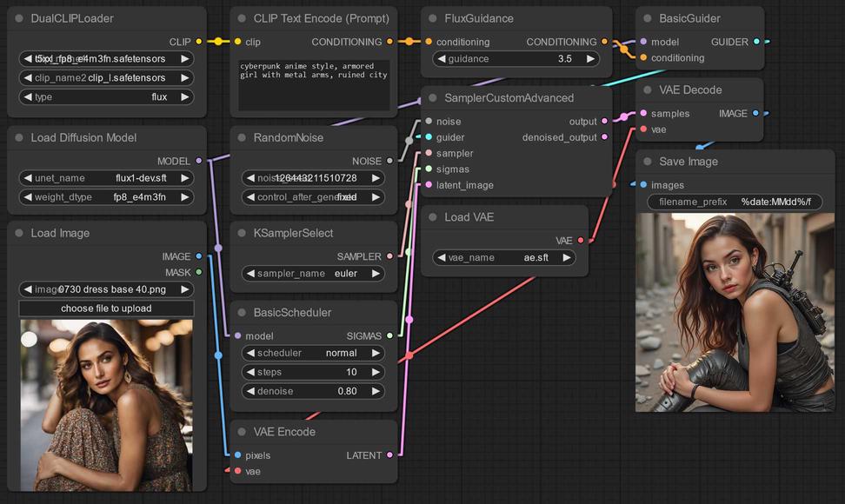Image resolution: width=845 pixels, height=504 pixels.
Task: Open the sampler_name euler combo
Action: 313,274
